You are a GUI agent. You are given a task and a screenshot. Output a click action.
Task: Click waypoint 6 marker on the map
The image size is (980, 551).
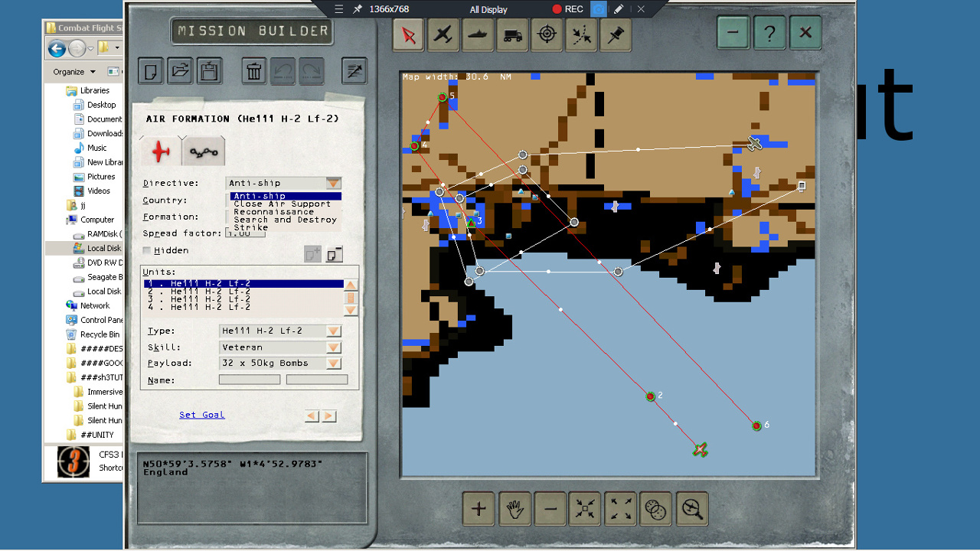[756, 425]
